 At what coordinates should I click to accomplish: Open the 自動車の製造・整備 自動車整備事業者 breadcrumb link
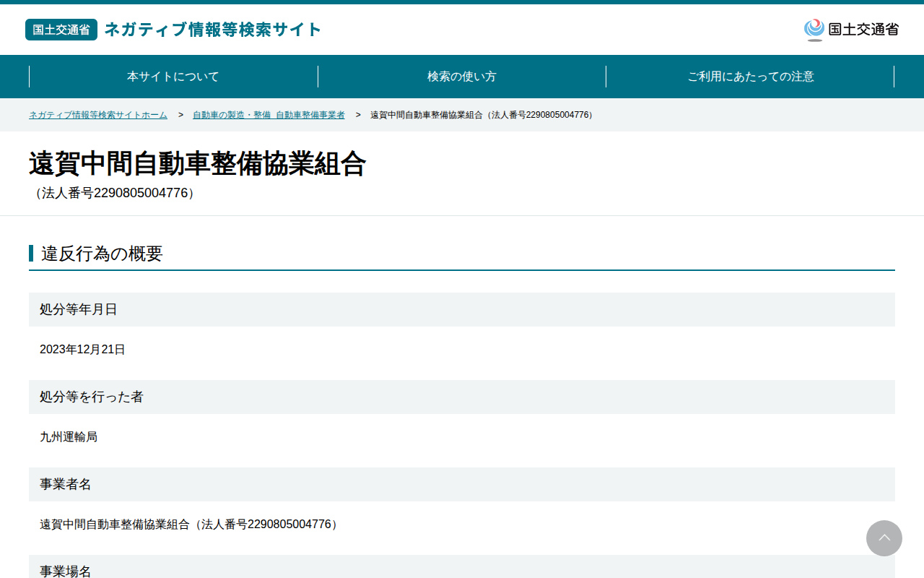269,115
